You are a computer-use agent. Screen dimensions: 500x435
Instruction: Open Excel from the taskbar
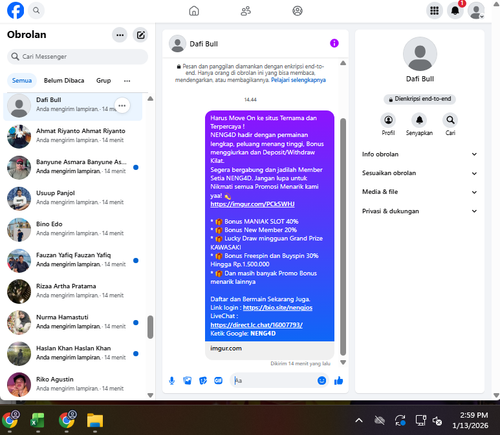(x=38, y=420)
